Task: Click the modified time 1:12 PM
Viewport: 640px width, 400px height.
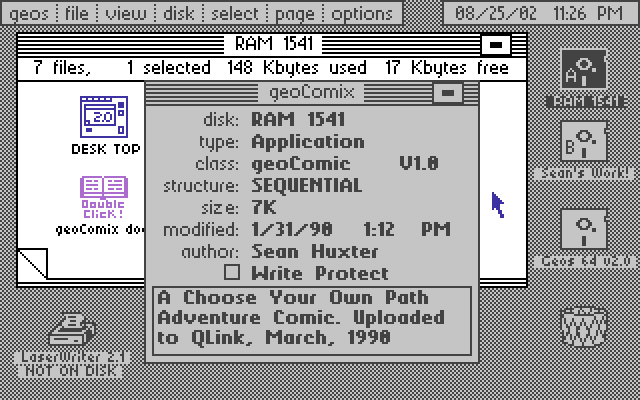Action: [407, 229]
